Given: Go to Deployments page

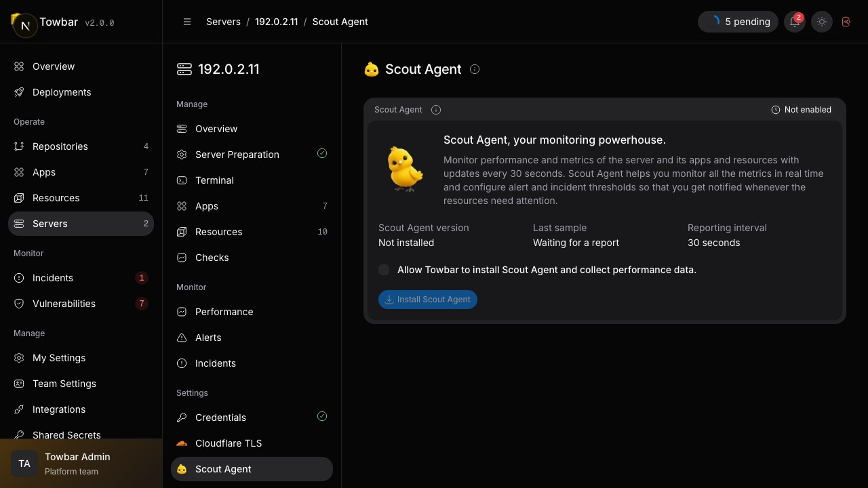Looking at the screenshot, I should 81,92.
